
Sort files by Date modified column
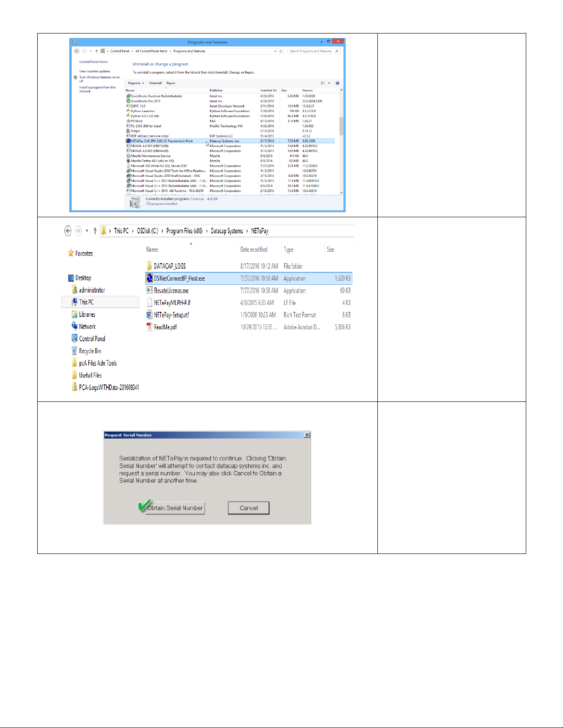tap(254, 249)
